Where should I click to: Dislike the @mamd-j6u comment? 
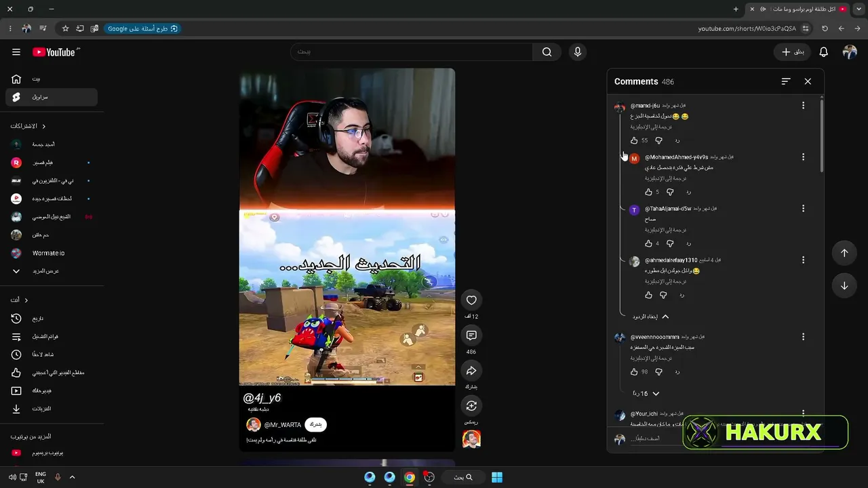click(658, 141)
